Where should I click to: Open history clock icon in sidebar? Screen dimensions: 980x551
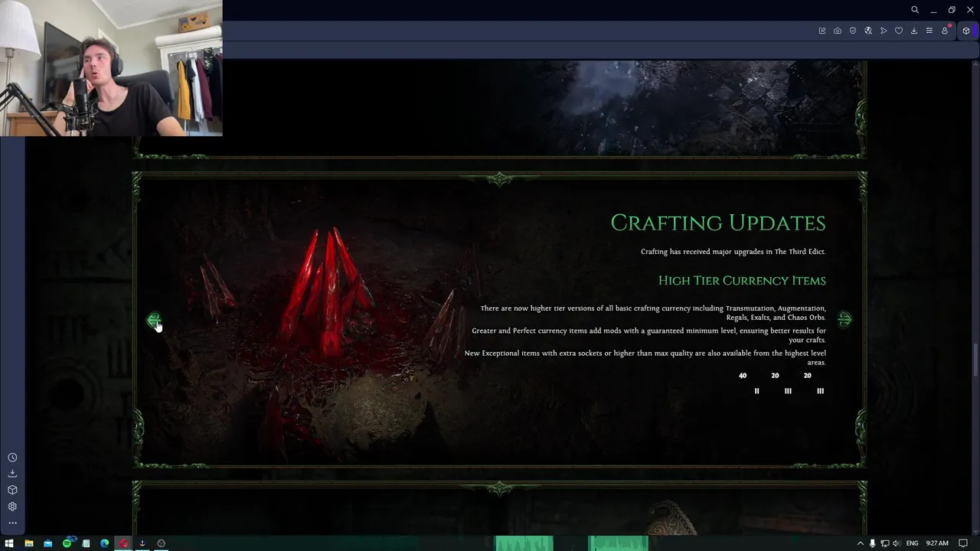coord(12,458)
